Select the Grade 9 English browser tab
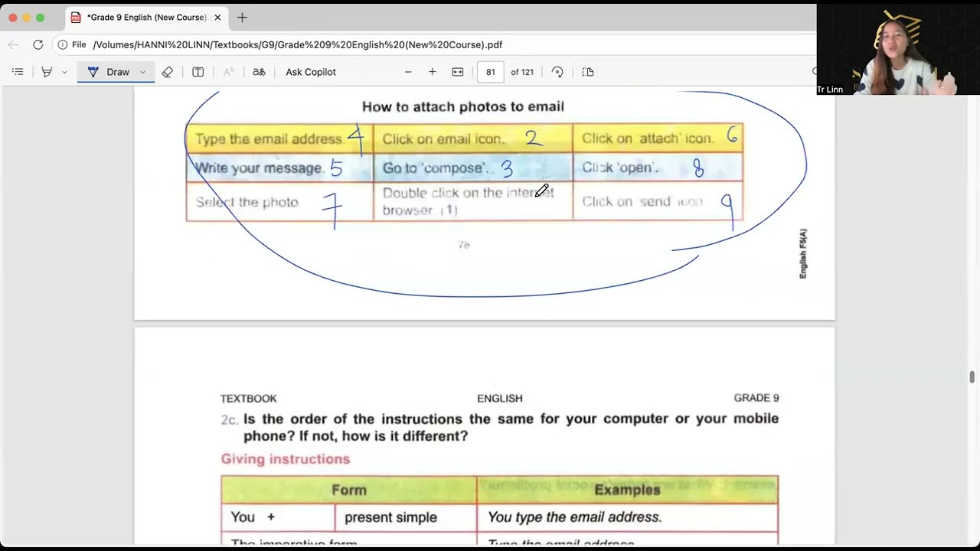Viewport: 980px width, 551px height. tap(145, 17)
